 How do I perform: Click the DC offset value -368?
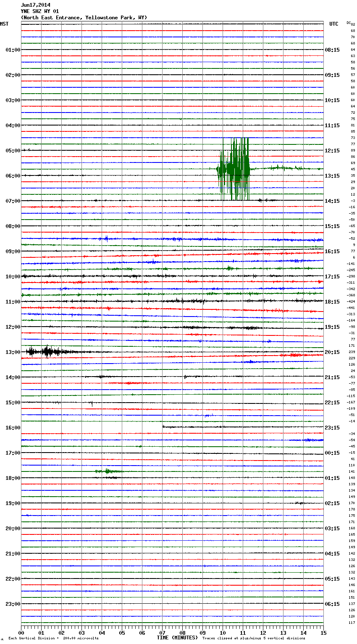coord(351,296)
